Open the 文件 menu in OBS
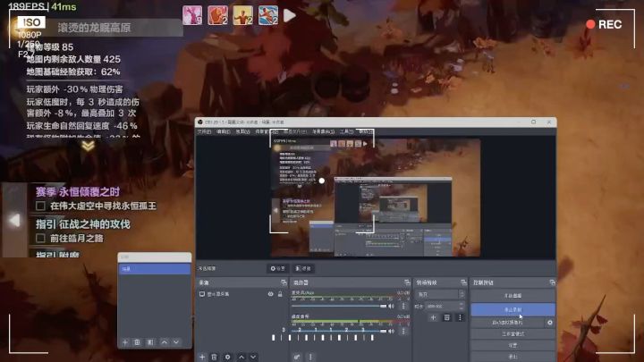 204,131
